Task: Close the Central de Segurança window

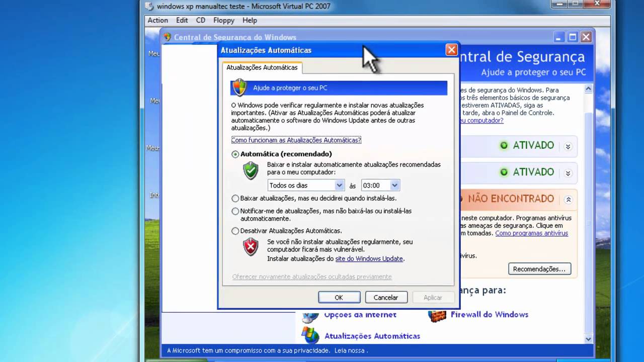Action: click(586, 37)
